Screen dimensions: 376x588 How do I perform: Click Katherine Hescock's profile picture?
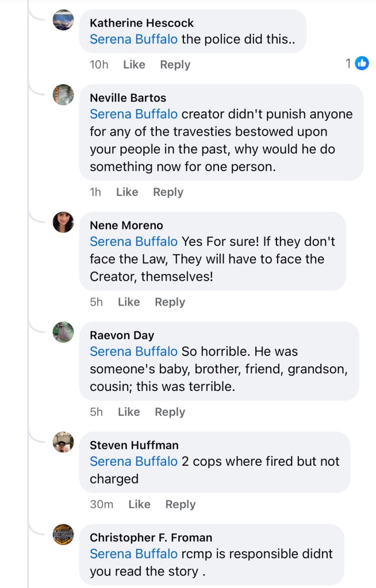[63, 20]
